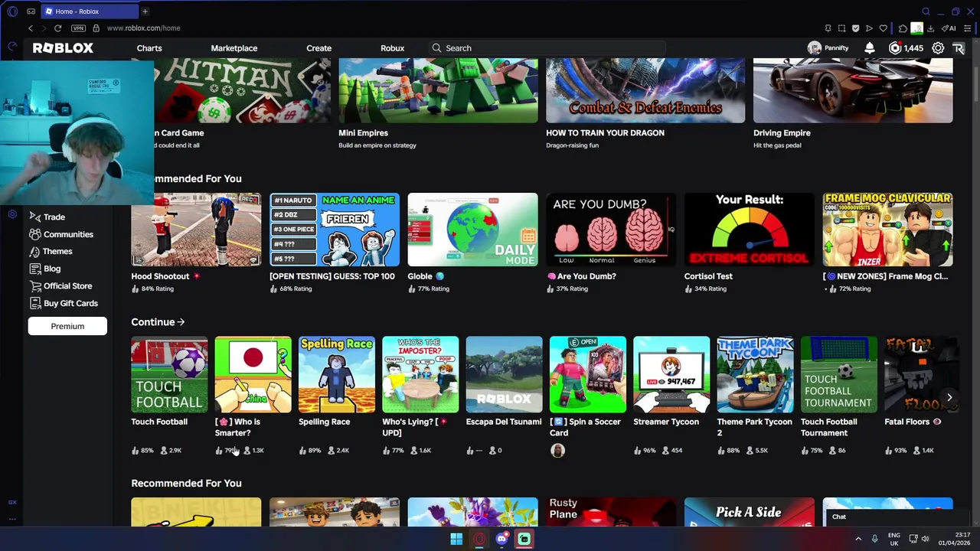The width and height of the screenshot is (980, 551).
Task: Open Official Store link
Action: [67, 286]
